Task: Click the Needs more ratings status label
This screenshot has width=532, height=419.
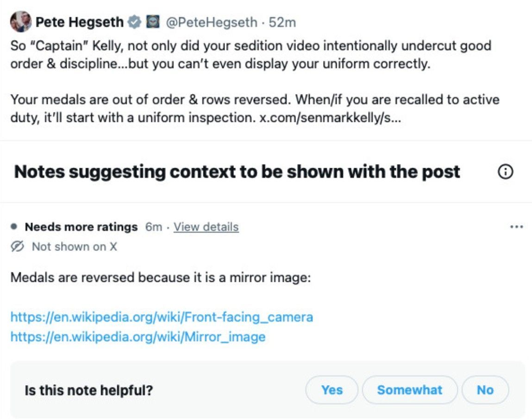Action: tap(81, 227)
